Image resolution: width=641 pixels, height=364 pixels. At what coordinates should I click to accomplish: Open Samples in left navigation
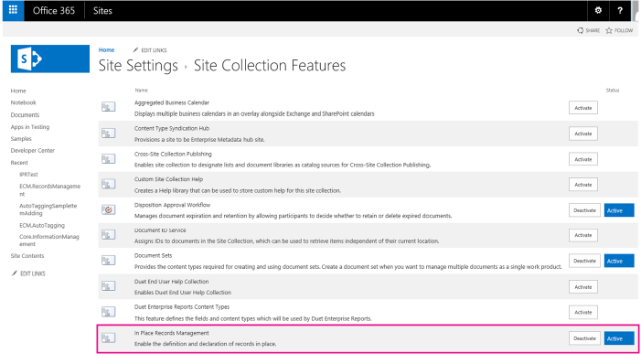point(21,139)
